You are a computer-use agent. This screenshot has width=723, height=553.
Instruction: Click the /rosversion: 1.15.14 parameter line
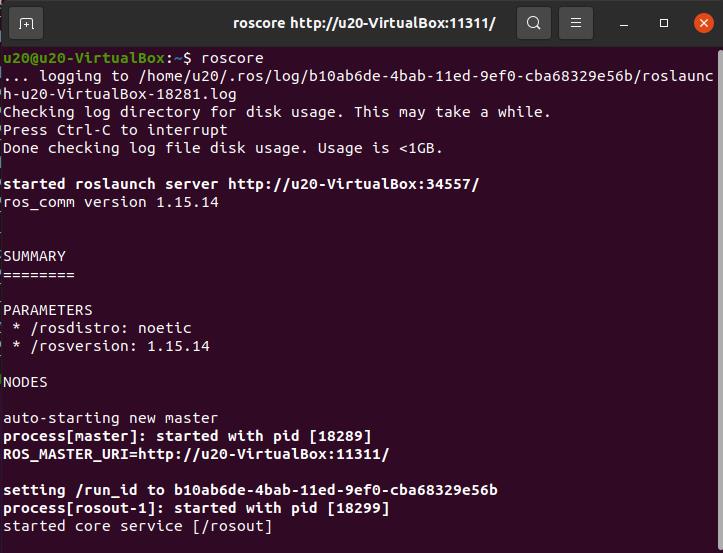(113, 346)
